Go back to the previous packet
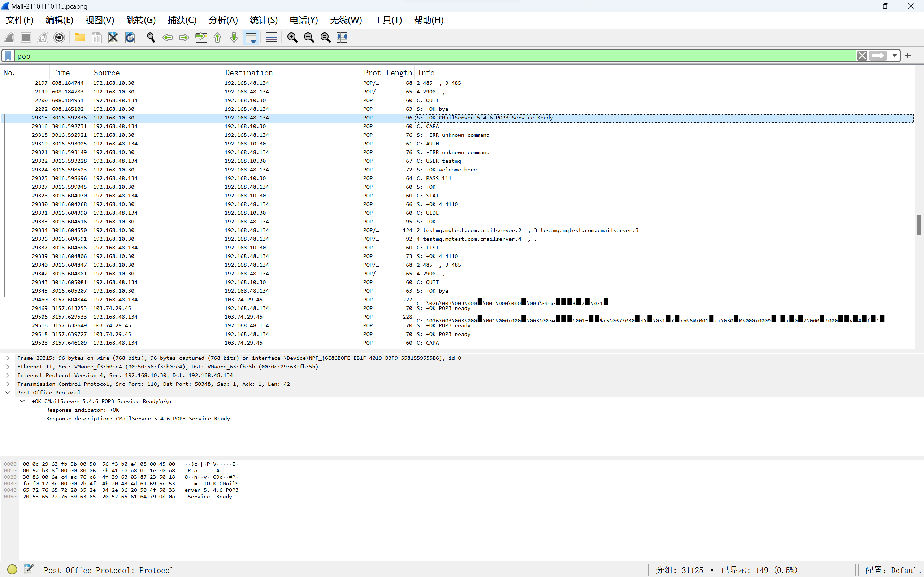This screenshot has height=577, width=924. 167,38
